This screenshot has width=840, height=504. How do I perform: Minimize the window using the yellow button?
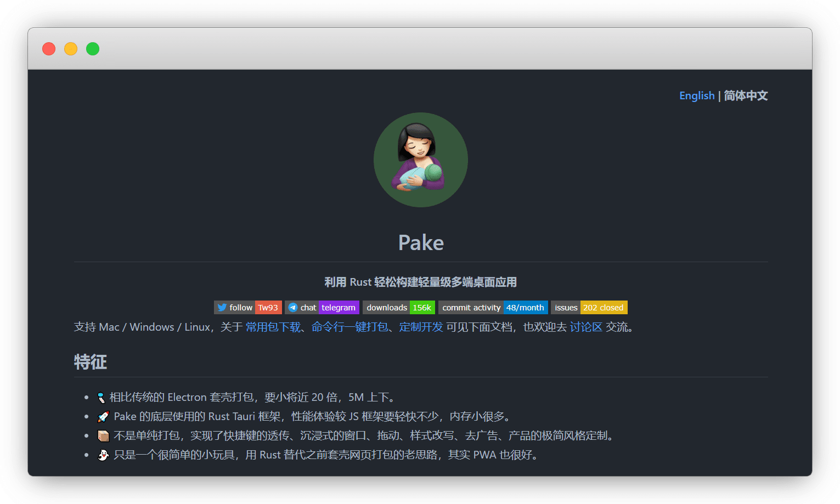[x=71, y=49]
